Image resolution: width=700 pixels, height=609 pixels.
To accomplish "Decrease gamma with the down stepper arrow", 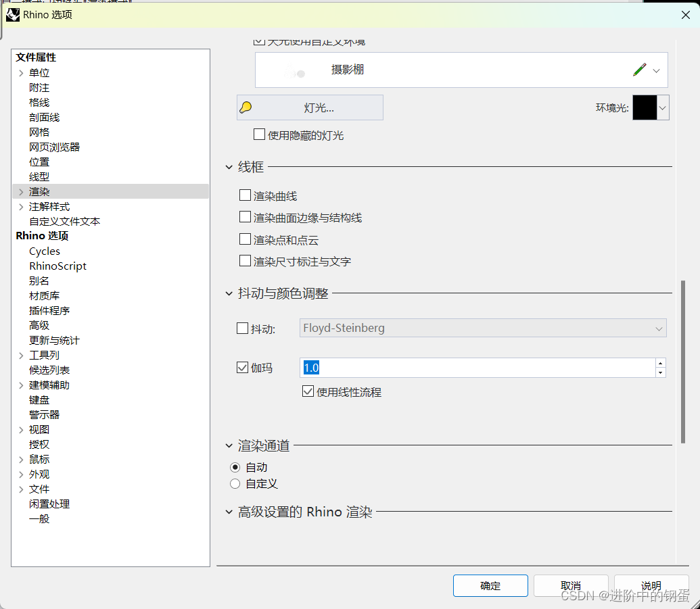I will pos(661,372).
